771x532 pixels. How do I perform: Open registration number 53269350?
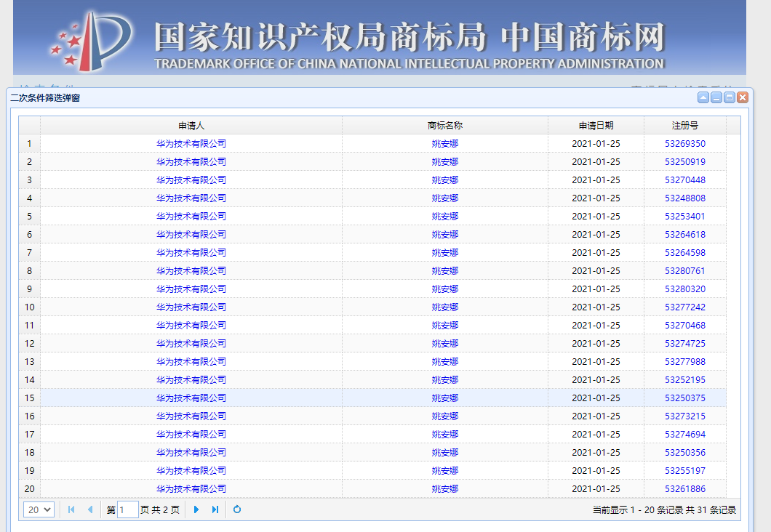(685, 143)
